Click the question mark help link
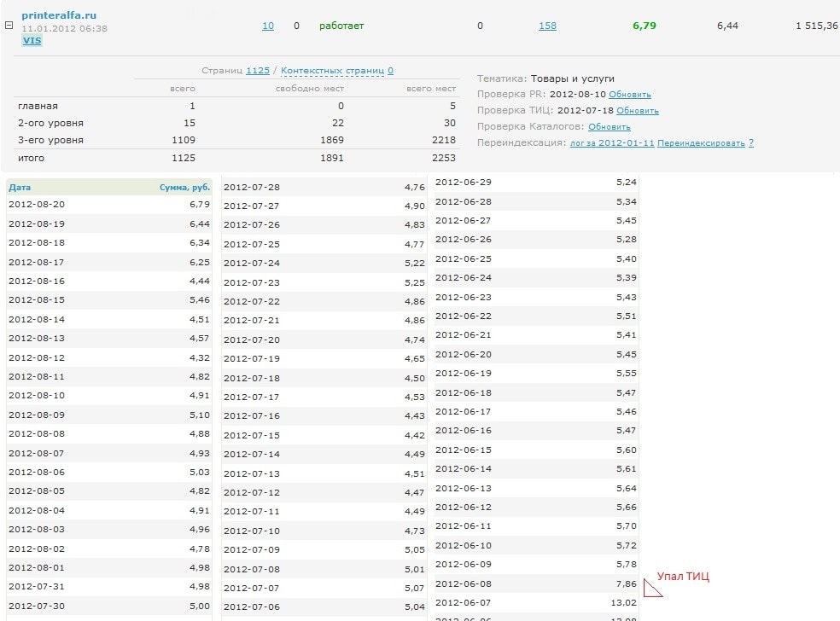 click(x=750, y=143)
